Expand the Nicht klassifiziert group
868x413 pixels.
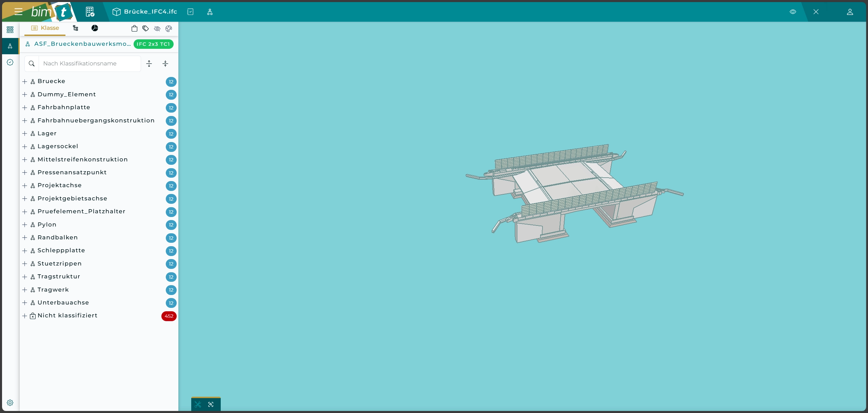(x=25, y=316)
